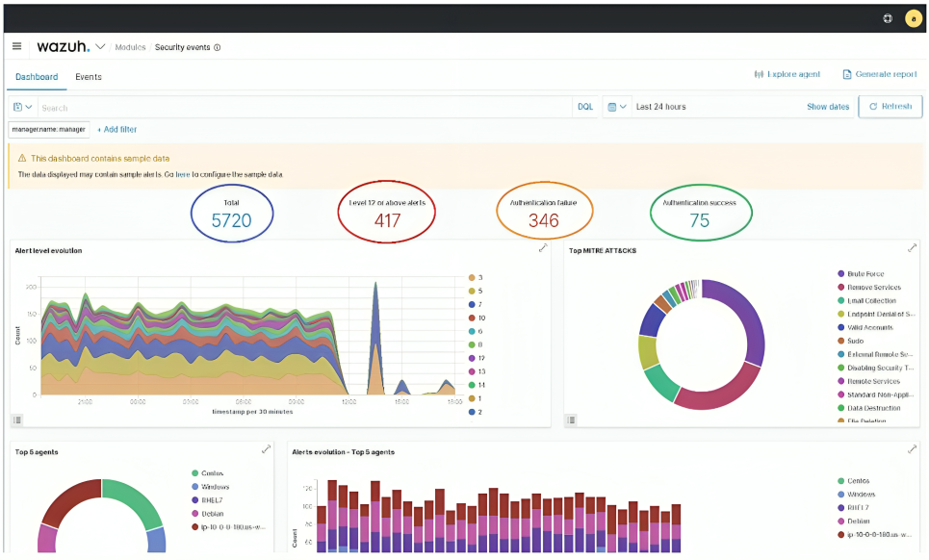
Task: Toggle legend list icon in Top MITRE ATT&CKS
Action: coord(571,420)
